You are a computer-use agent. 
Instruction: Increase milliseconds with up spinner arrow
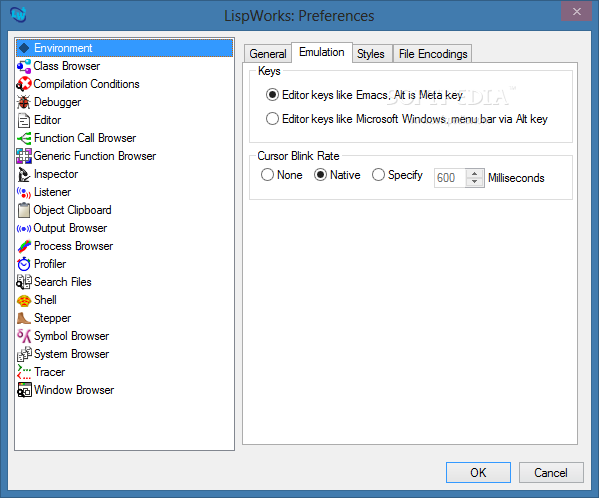click(474, 174)
